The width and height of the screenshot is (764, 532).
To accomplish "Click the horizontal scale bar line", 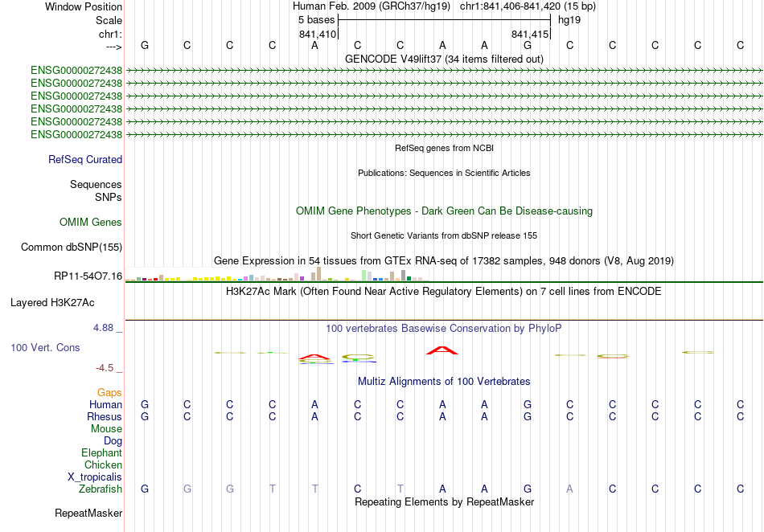I will 444,20.
